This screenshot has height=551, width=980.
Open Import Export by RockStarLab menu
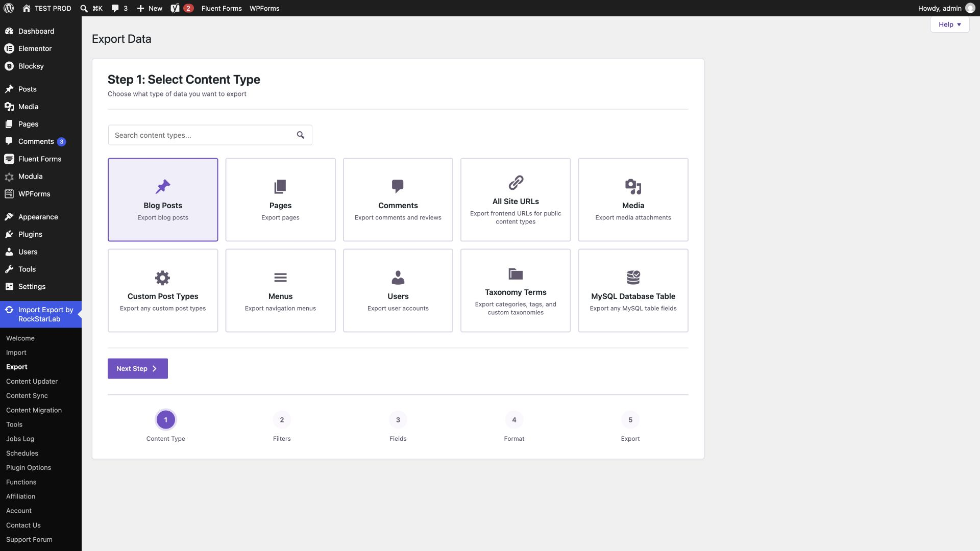tap(41, 314)
